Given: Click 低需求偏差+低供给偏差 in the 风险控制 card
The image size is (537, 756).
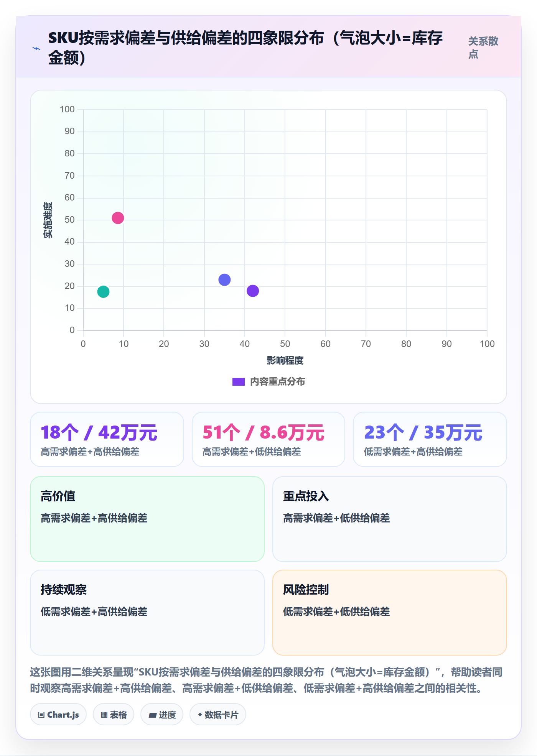Looking at the screenshot, I should coord(336,611).
